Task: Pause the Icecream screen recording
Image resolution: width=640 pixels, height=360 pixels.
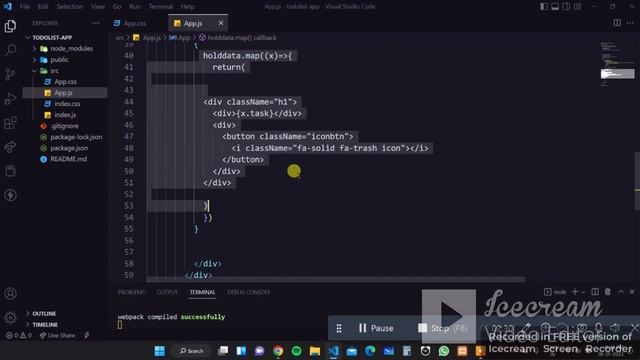Action: coord(376,328)
